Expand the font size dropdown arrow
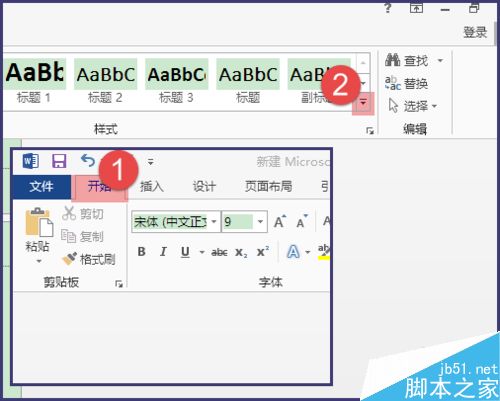 (x=261, y=222)
